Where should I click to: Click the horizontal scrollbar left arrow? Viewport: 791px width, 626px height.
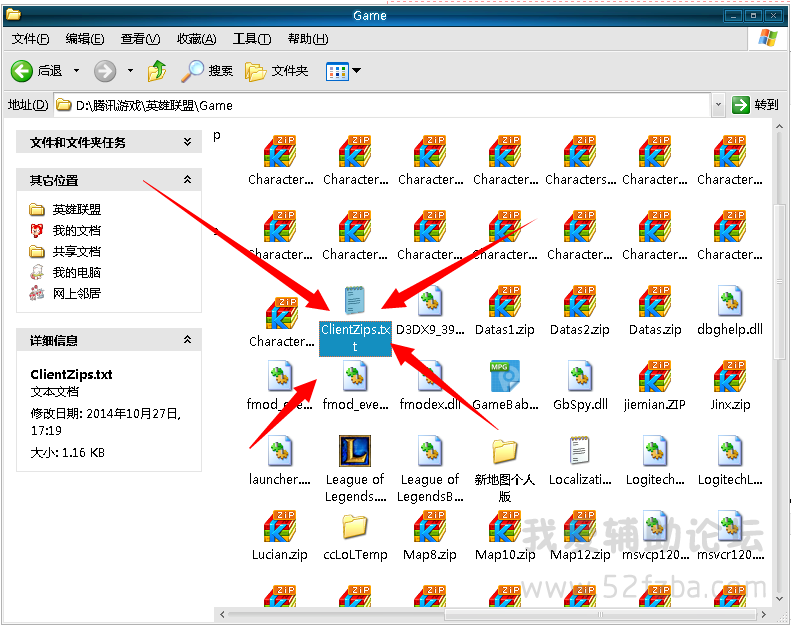222,614
